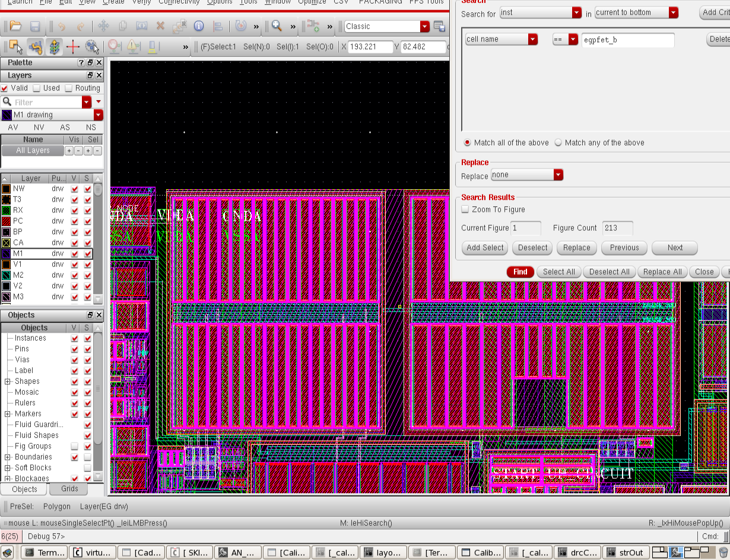The height and width of the screenshot is (560, 730).
Task: Click the Next search result button
Action: click(x=674, y=248)
